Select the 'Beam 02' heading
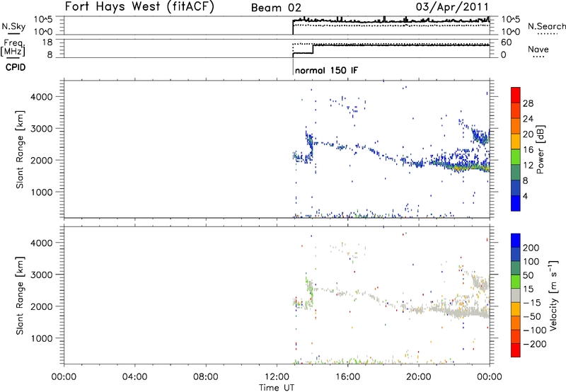The width and height of the screenshot is (566, 392). 276,8
